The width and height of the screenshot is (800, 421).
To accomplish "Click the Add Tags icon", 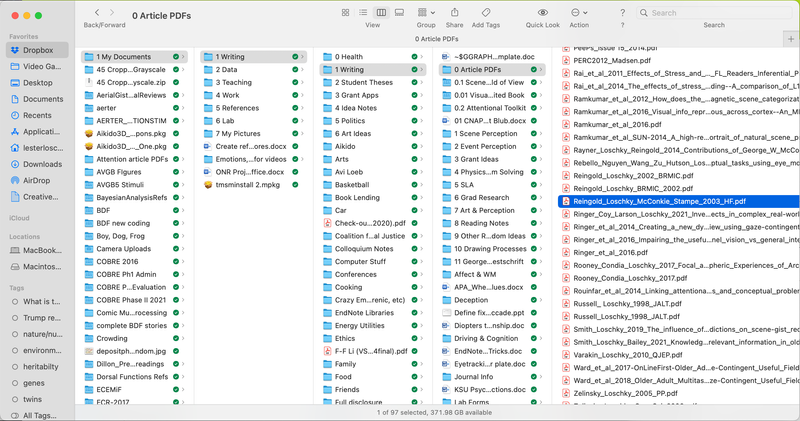I will tap(486, 13).
